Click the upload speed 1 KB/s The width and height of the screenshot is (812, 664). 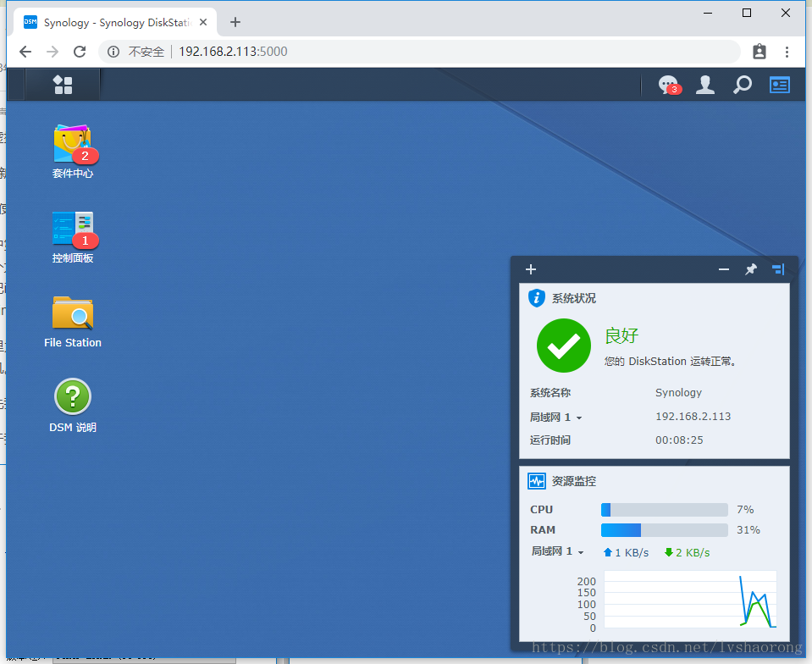coord(626,553)
